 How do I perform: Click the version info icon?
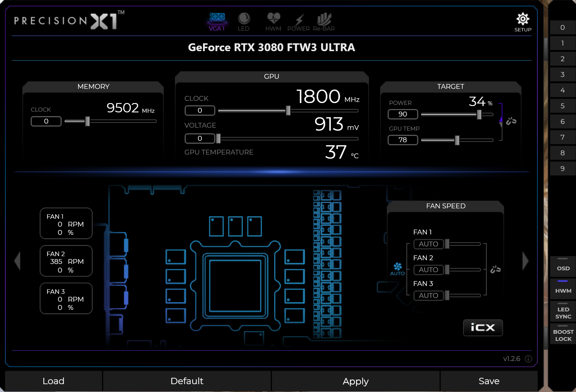[529, 359]
